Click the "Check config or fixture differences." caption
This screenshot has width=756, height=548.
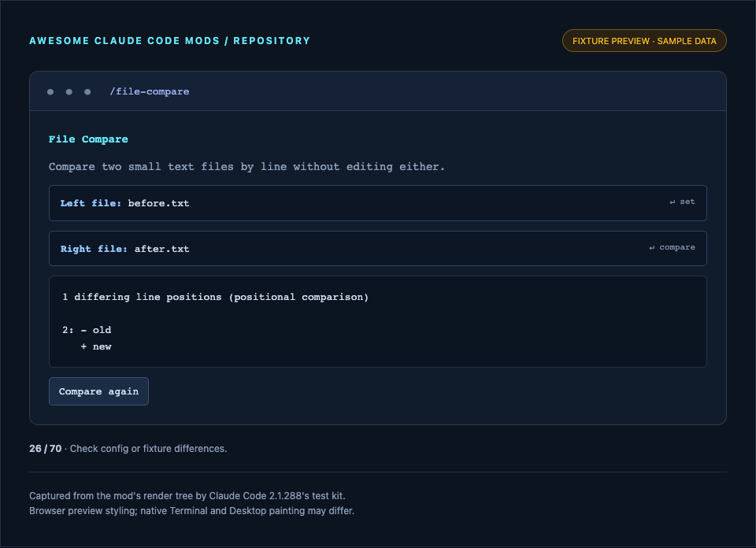pyautogui.click(x=149, y=449)
